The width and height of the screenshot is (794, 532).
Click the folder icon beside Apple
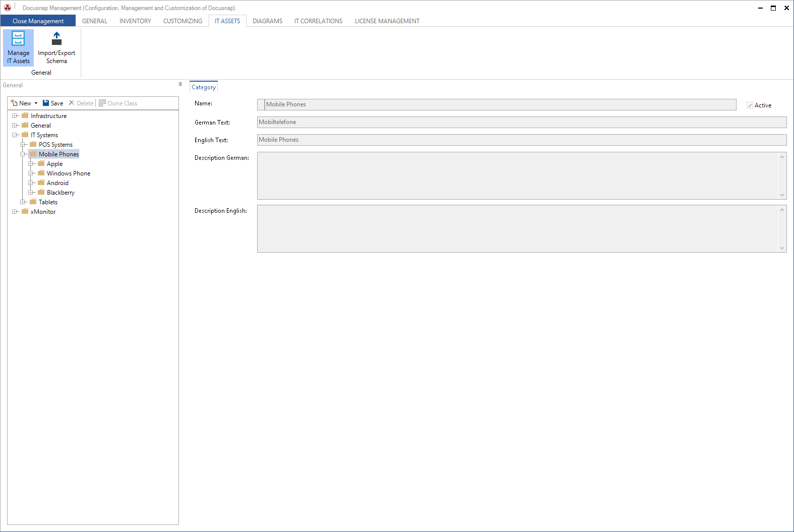point(41,163)
